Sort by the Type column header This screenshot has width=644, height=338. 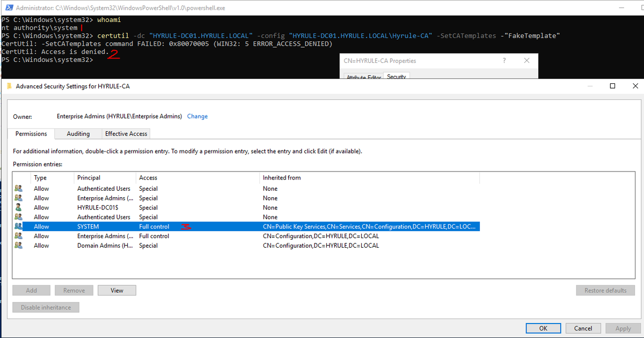[53, 177]
